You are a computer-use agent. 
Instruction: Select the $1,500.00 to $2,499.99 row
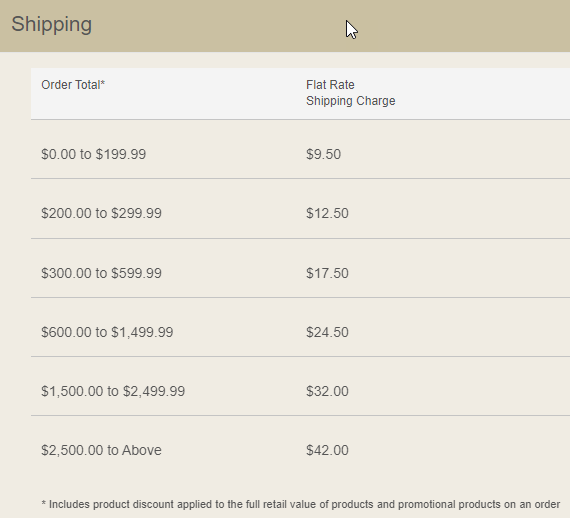click(x=300, y=386)
